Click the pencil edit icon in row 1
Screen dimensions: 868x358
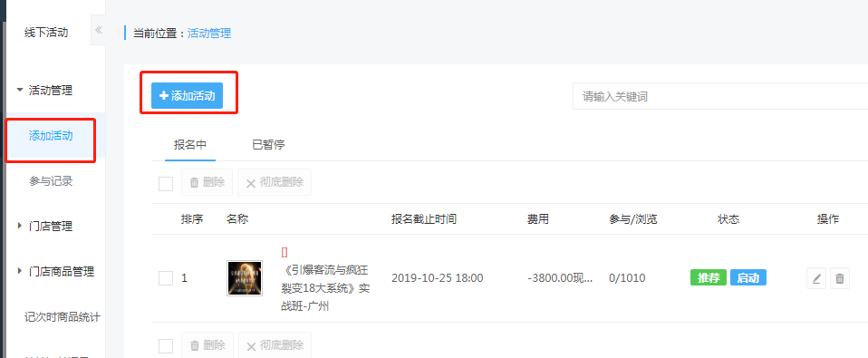pos(816,278)
